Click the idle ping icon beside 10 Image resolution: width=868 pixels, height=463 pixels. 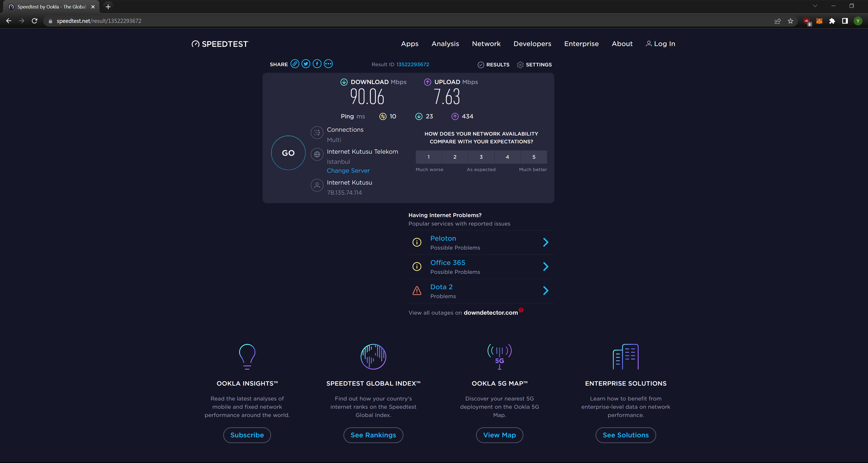pos(383,116)
